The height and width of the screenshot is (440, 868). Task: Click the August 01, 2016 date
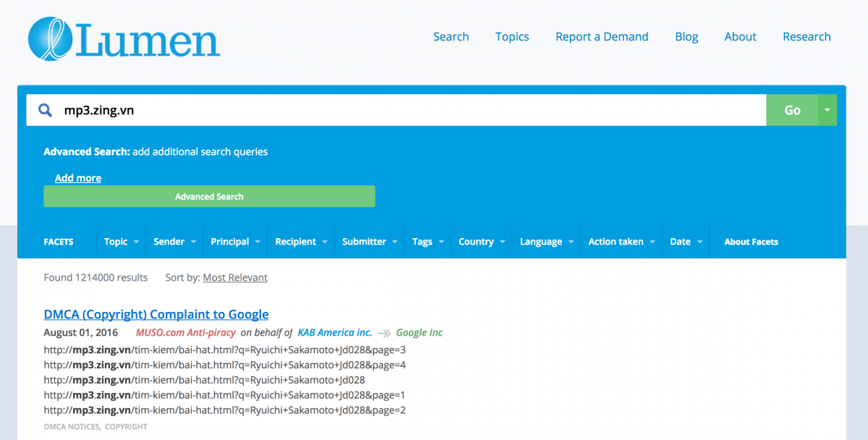80,333
